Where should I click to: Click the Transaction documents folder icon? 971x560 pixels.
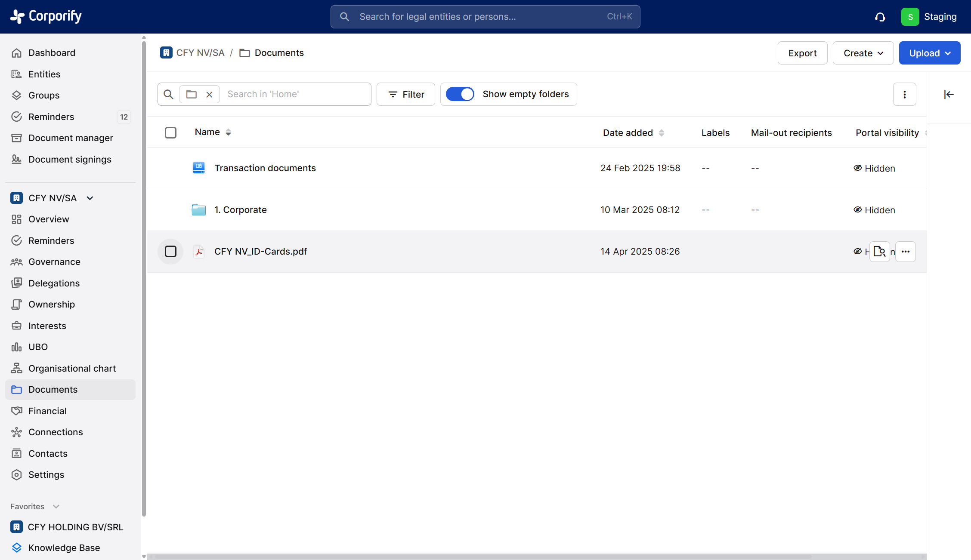pyautogui.click(x=198, y=168)
